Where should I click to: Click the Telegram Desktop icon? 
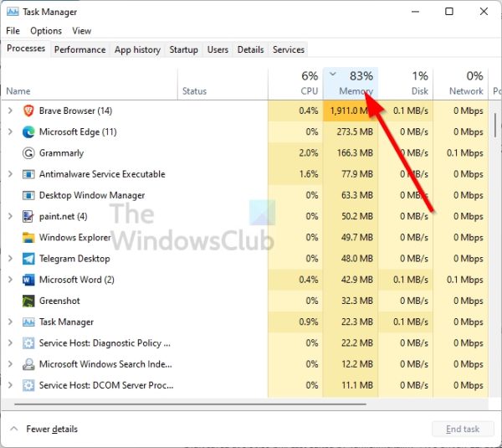coord(28,259)
